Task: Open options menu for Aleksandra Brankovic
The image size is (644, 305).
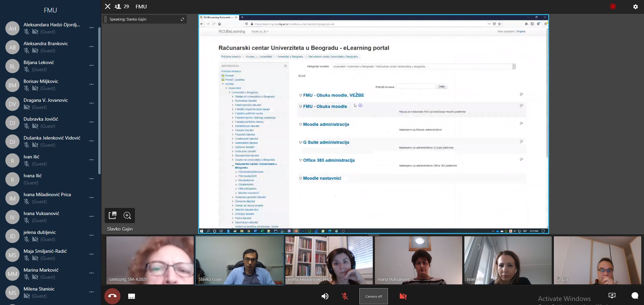Action: pos(92,47)
